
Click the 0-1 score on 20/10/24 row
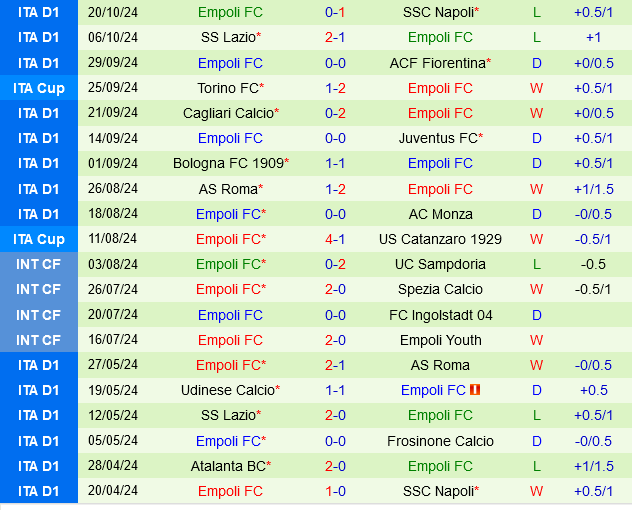(x=335, y=12)
